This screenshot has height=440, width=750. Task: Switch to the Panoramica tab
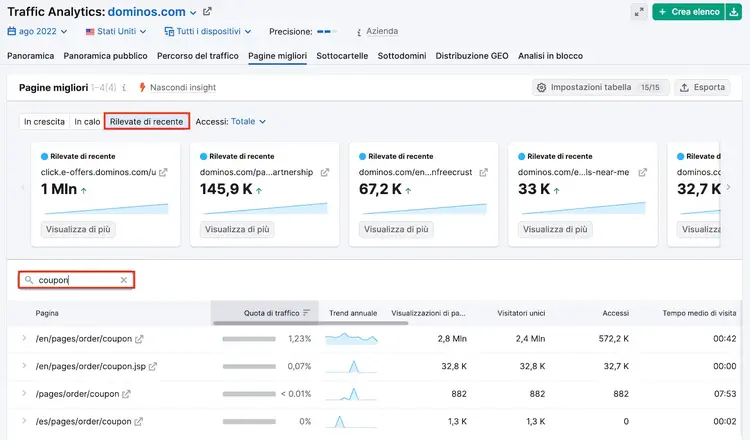coord(31,56)
